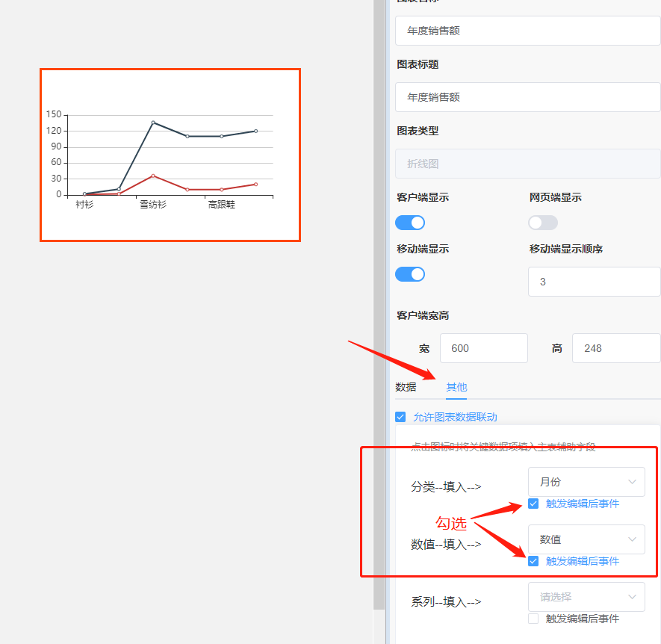Toggle the 客户端显示 switch off
Image resolution: width=661 pixels, height=644 pixels.
410,223
